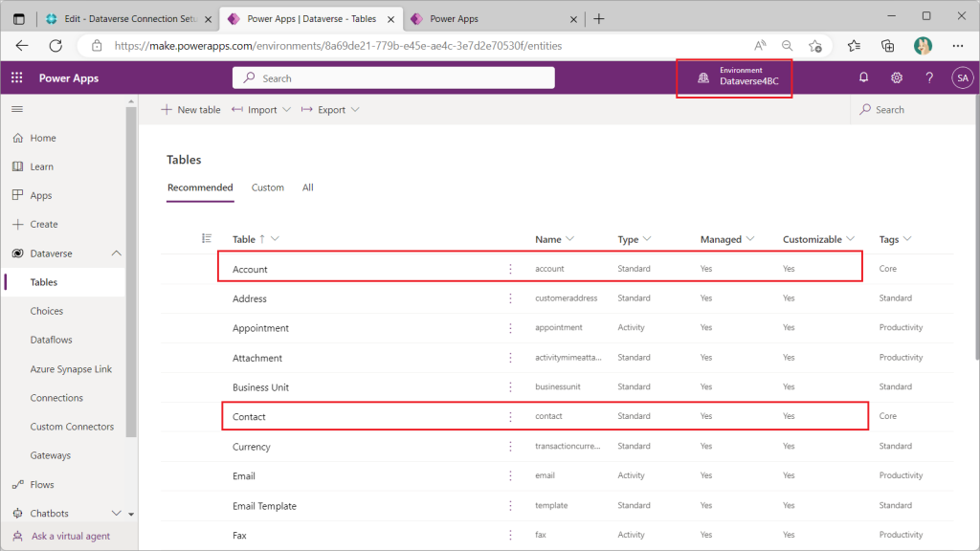Image resolution: width=980 pixels, height=551 pixels.
Task: Open the browser tab actions menu icon
Action: coord(19,19)
